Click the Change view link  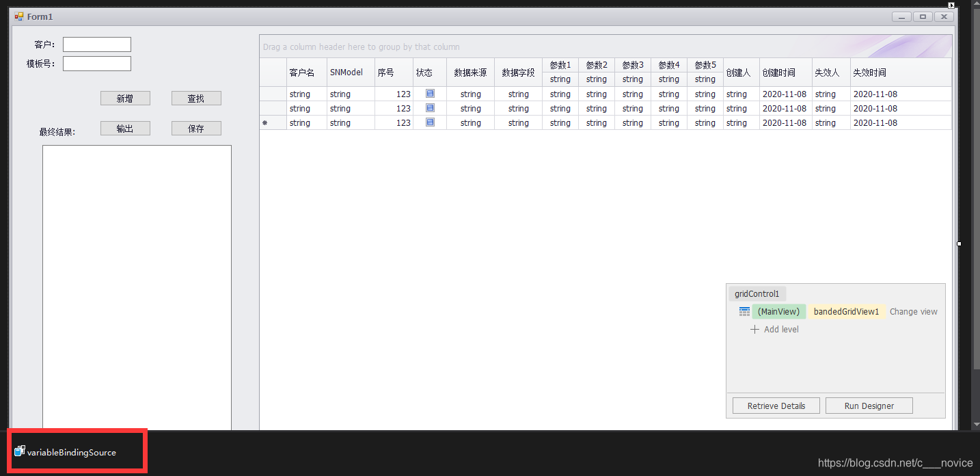pyautogui.click(x=914, y=311)
